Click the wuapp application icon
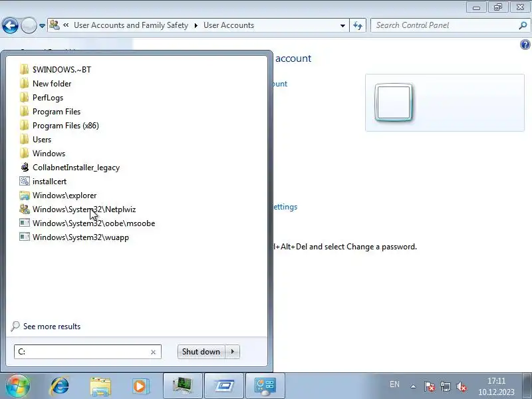The image size is (532, 399). (x=25, y=237)
